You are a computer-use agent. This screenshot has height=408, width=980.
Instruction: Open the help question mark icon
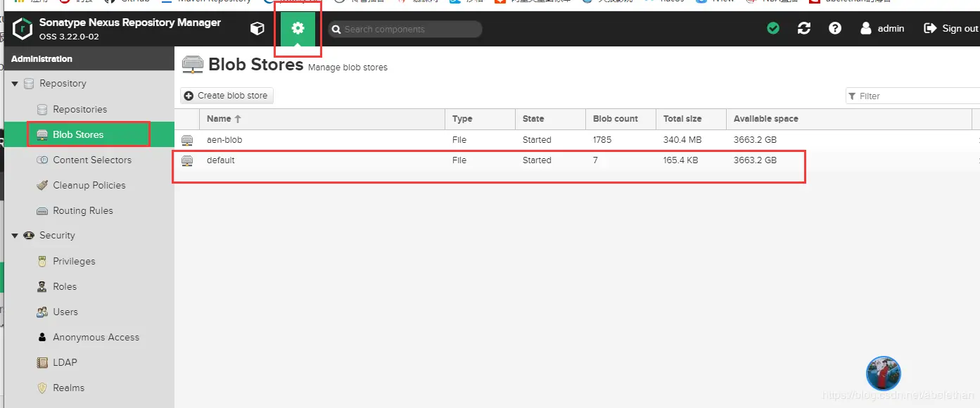tap(835, 28)
